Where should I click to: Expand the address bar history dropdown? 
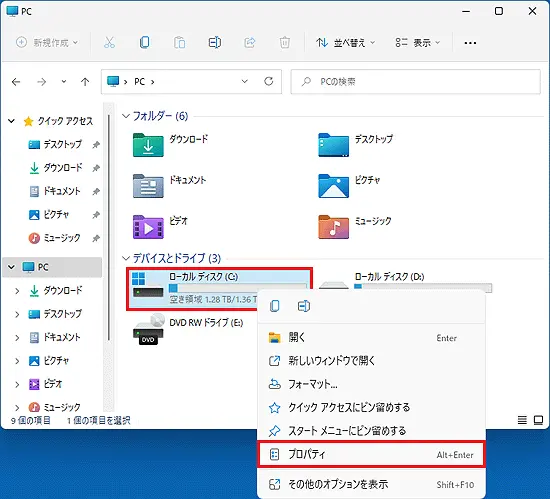tap(244, 81)
